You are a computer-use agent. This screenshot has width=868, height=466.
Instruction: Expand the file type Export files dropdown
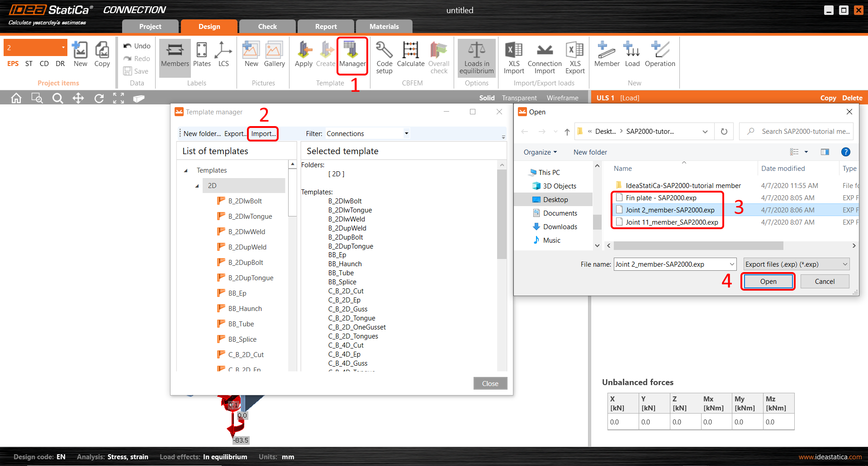(x=844, y=264)
